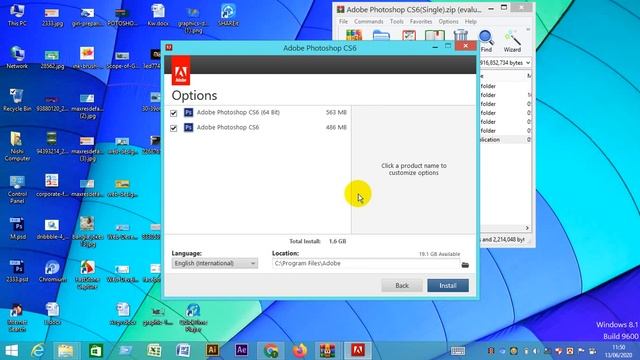Click the Install button

coord(448,285)
